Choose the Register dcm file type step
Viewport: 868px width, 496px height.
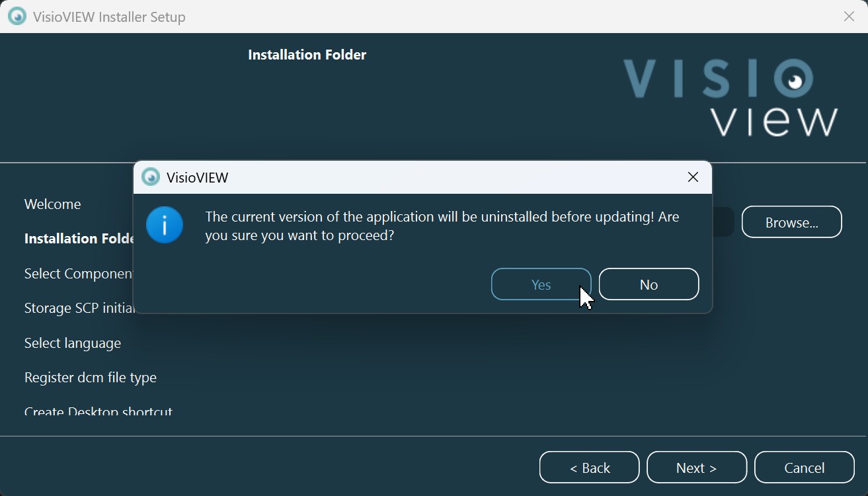pos(91,378)
